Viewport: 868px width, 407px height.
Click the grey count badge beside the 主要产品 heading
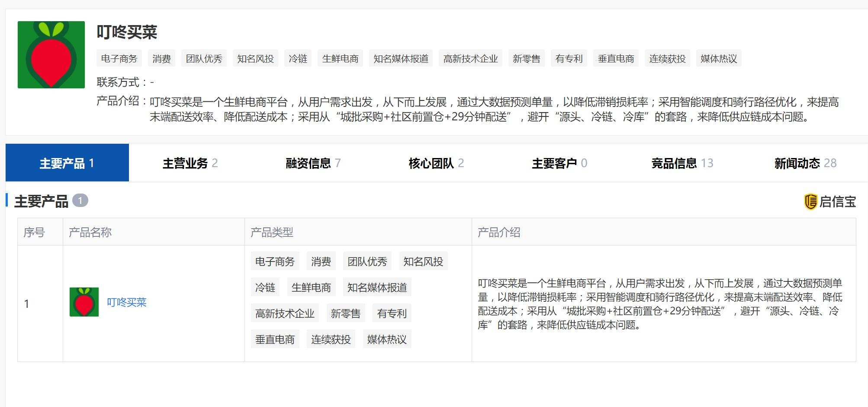pos(80,201)
